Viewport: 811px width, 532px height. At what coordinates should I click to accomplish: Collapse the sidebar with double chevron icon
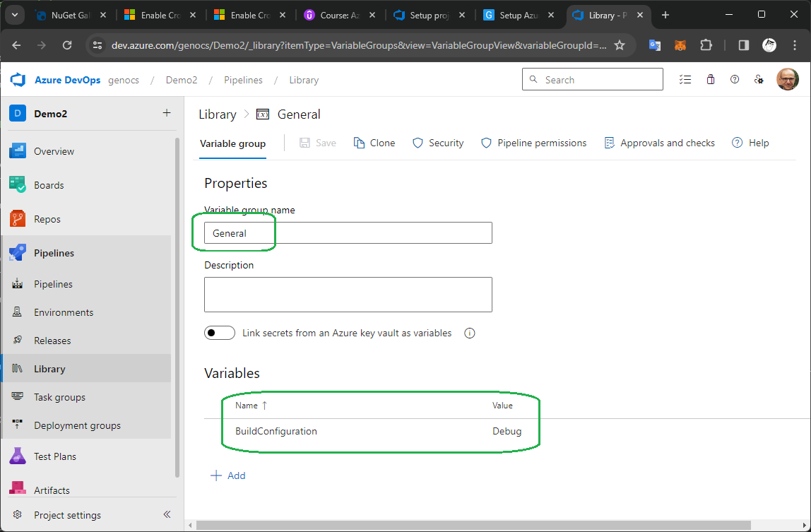(167, 515)
